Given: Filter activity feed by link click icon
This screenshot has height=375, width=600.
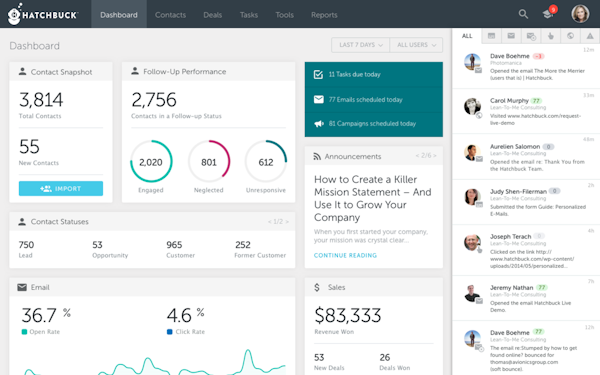Looking at the screenshot, I should 551,36.
